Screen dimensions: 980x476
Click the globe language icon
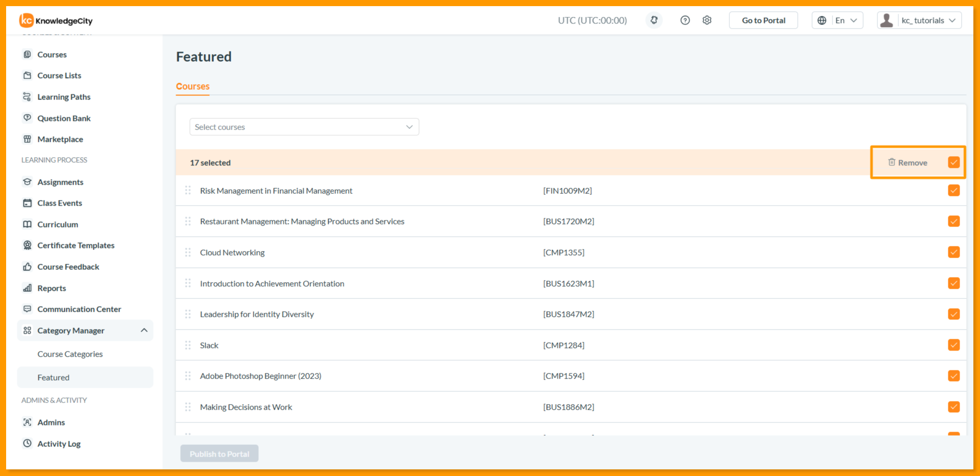(x=822, y=20)
